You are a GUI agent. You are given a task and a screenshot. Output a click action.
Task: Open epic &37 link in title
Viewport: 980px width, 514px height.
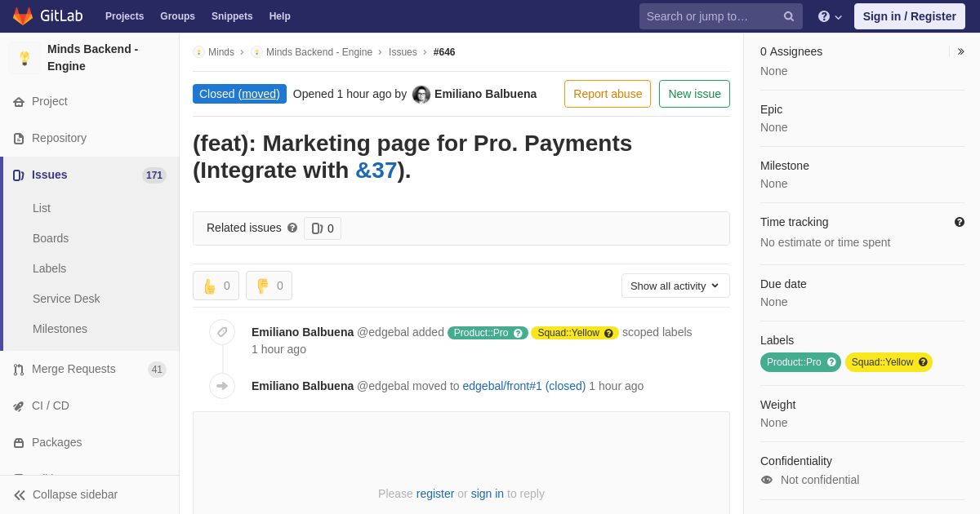376,171
